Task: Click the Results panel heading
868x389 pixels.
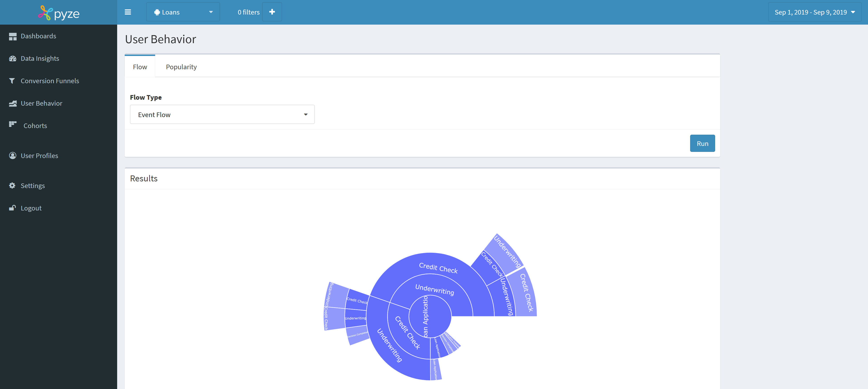Action: click(144, 178)
